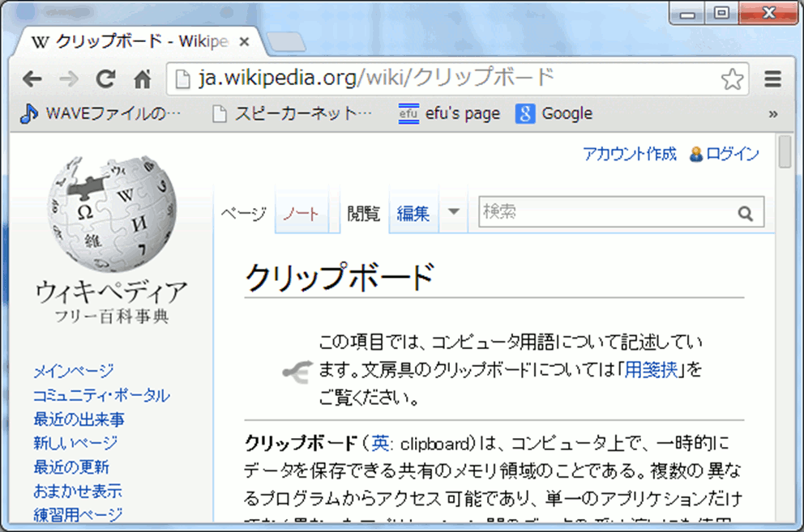Expand the hidden bookmarks overflow chevron

point(773,114)
